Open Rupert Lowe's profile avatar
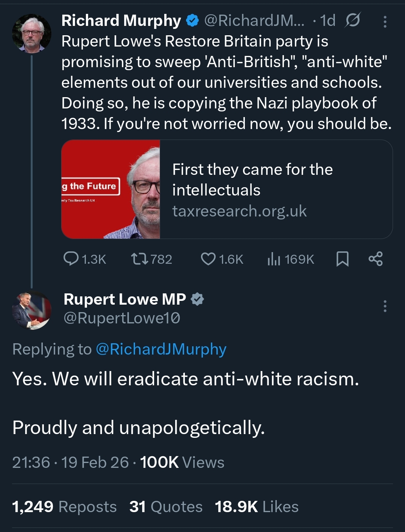Screen dimensions: 405x532 tap(31, 311)
